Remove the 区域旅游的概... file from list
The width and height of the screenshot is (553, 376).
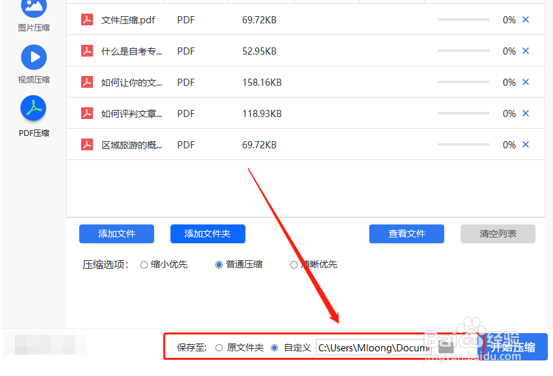[525, 145]
